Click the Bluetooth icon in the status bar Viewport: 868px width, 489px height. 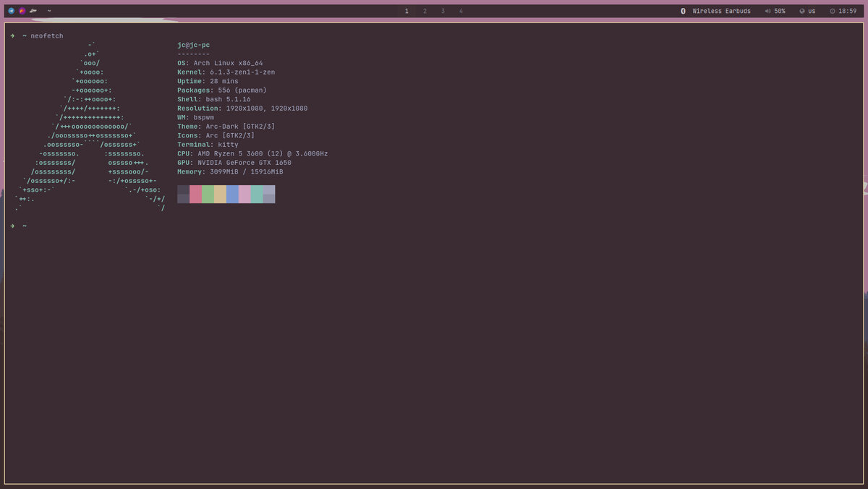tap(683, 11)
